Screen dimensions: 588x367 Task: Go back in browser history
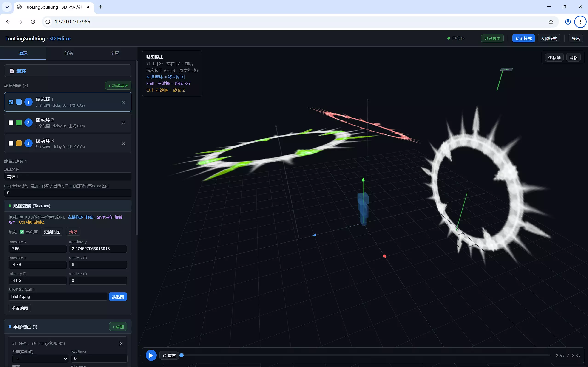8,22
